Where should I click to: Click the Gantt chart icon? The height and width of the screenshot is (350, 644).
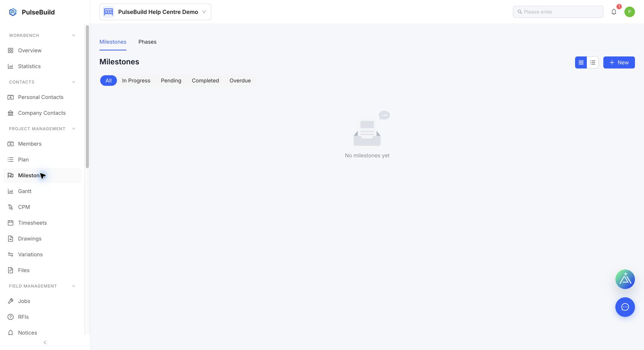pos(11,191)
